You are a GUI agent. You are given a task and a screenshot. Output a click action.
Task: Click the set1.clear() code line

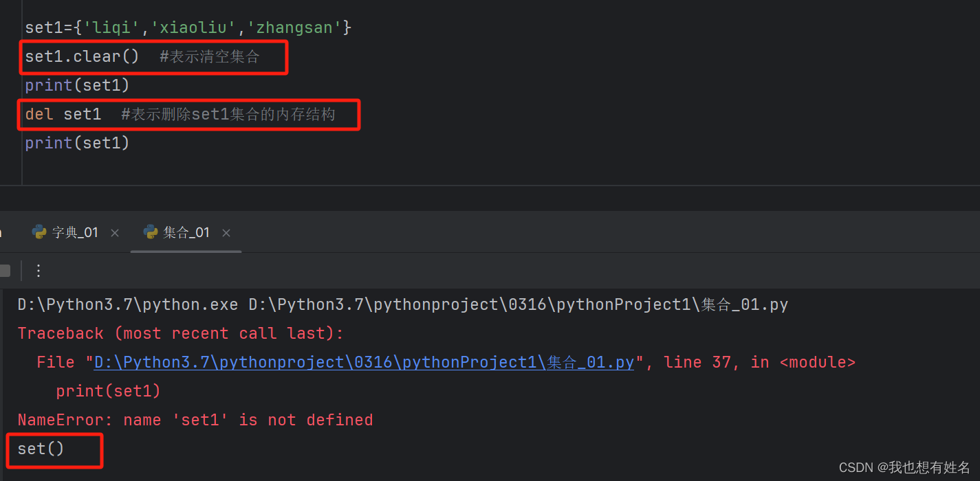142,57
